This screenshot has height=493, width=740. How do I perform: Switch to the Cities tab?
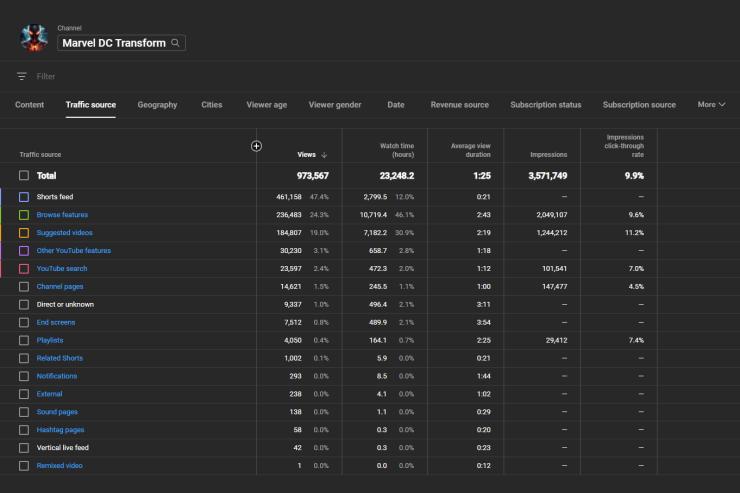[x=211, y=105]
